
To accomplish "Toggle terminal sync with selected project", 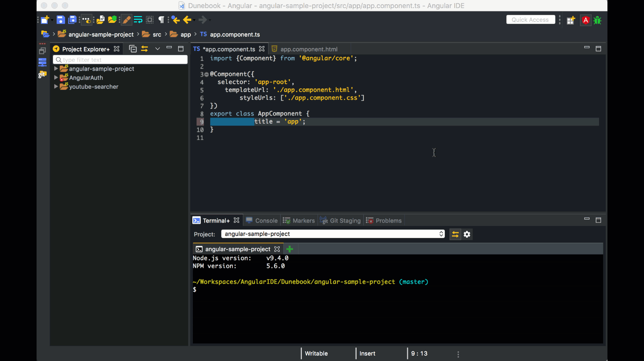I will (455, 234).
